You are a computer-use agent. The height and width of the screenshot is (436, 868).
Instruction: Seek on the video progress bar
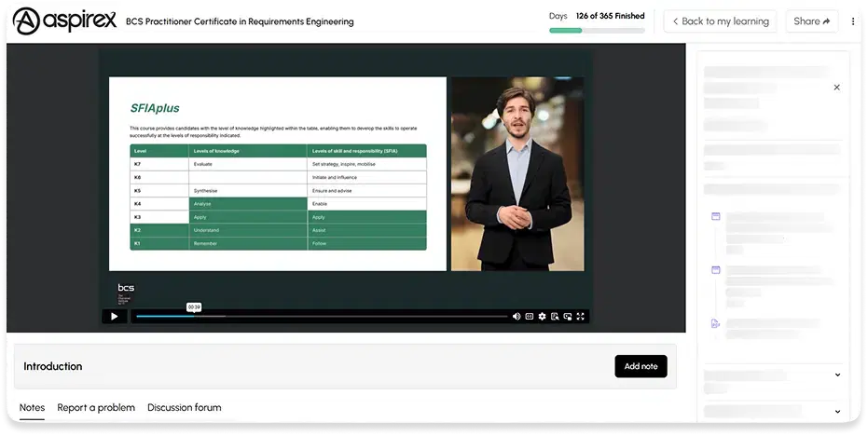click(322, 317)
